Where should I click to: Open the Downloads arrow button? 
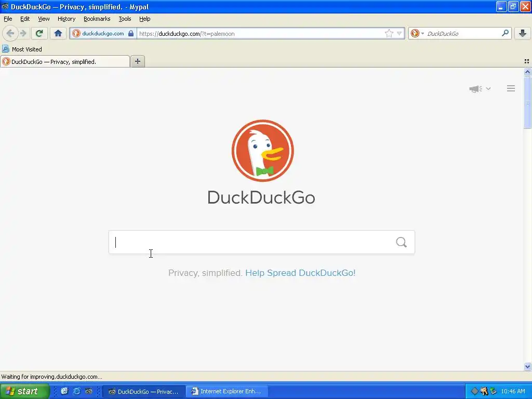tap(523, 33)
